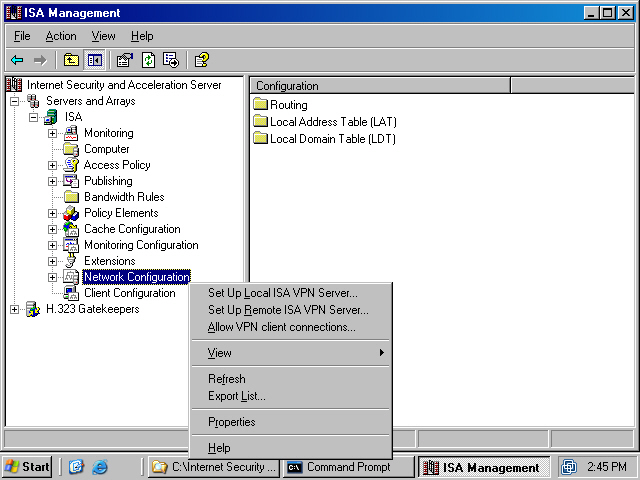Viewport: 640px width, 480px height.
Task: Click the Publishing node icon
Action: [x=71, y=181]
